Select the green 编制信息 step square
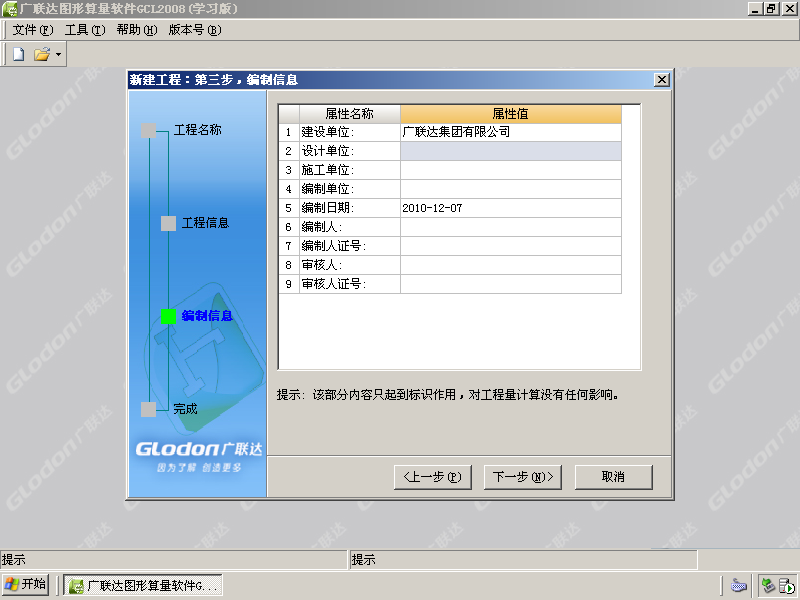This screenshot has width=800, height=600. point(168,316)
